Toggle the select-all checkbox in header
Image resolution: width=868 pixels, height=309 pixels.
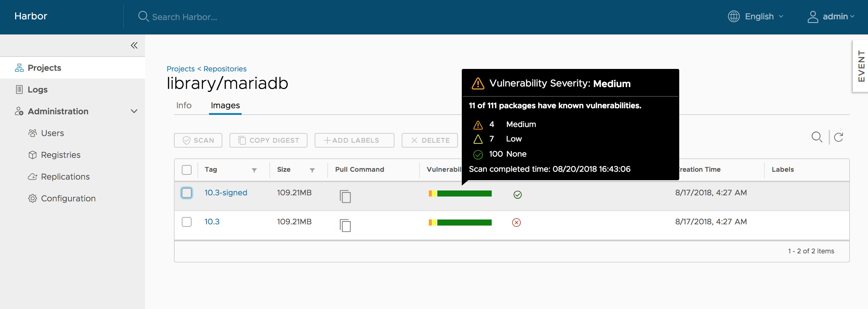point(186,170)
